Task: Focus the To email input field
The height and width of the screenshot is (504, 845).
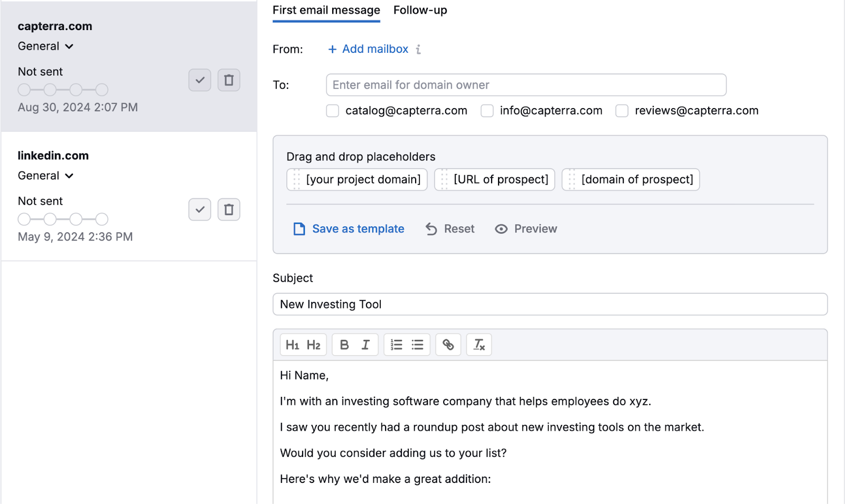Action: [x=526, y=85]
